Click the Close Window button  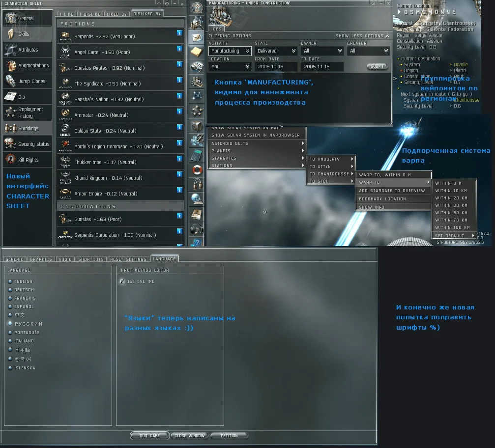click(x=189, y=436)
